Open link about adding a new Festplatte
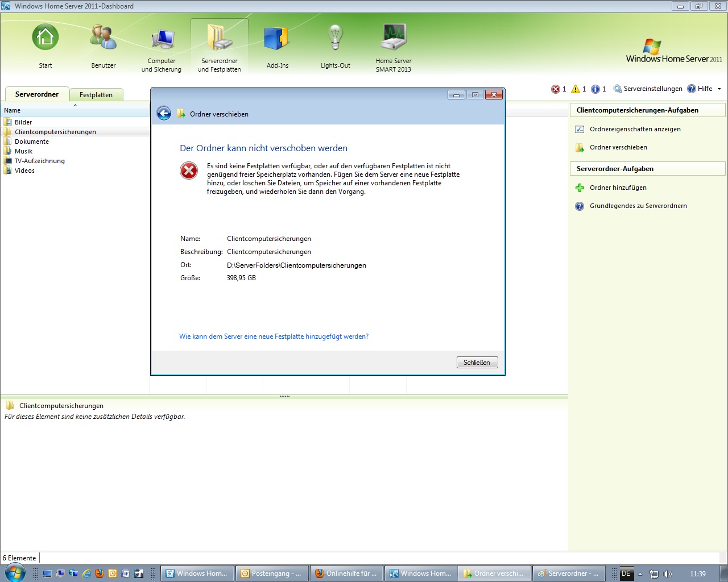728x582 pixels. pyautogui.click(x=274, y=336)
